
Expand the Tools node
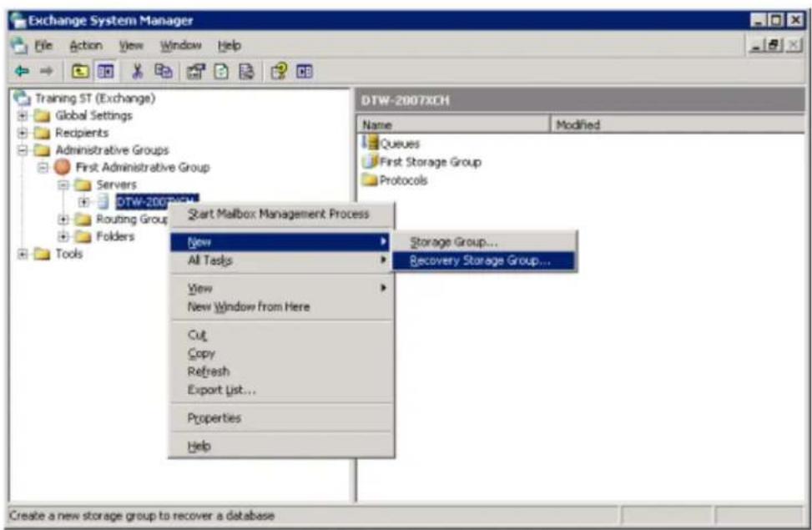23,254
